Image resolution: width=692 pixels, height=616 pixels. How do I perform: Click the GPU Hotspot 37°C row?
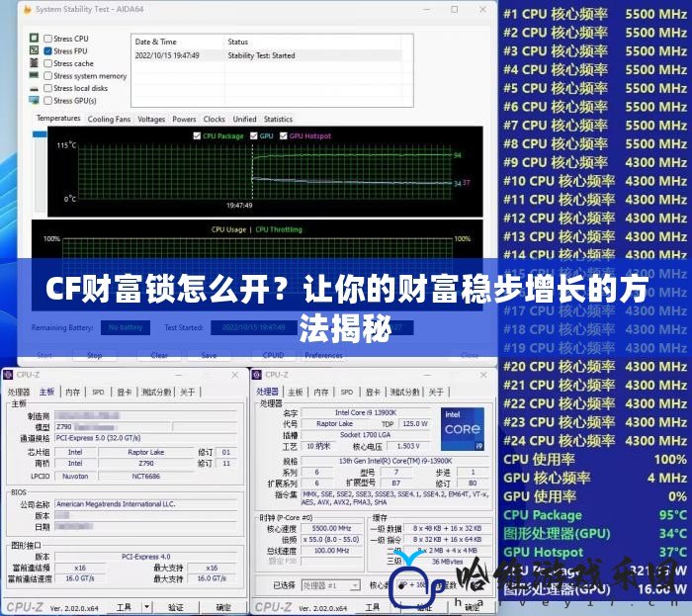point(595,552)
